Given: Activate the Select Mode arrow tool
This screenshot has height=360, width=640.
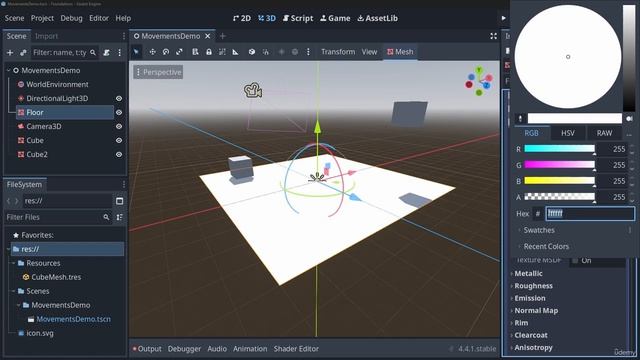Looking at the screenshot, I should coord(136,52).
